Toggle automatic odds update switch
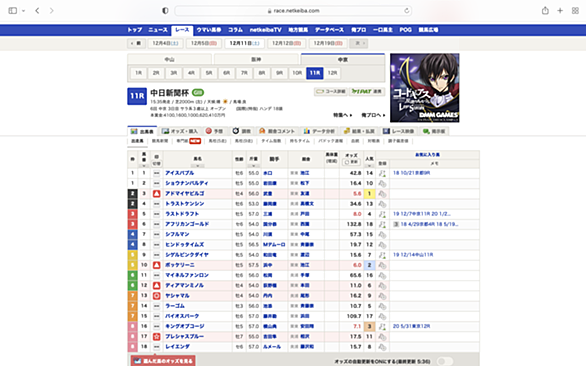 pyautogui.click(x=445, y=361)
